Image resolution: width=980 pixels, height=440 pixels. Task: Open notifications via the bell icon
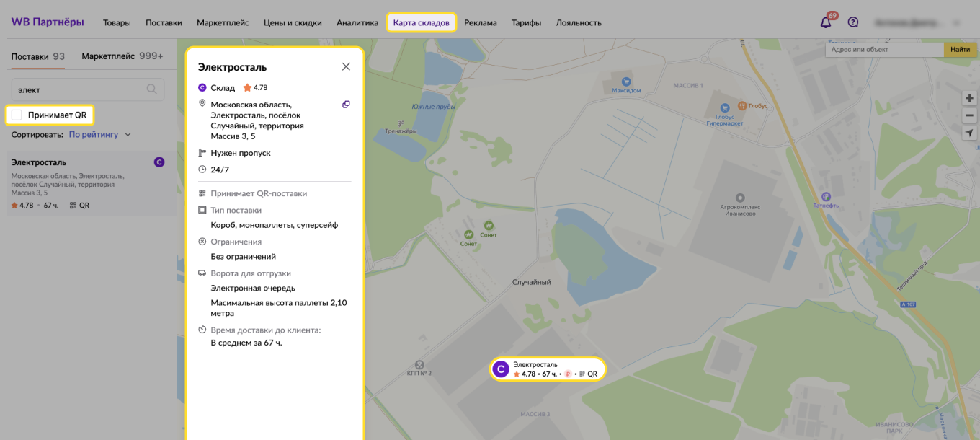[825, 22]
